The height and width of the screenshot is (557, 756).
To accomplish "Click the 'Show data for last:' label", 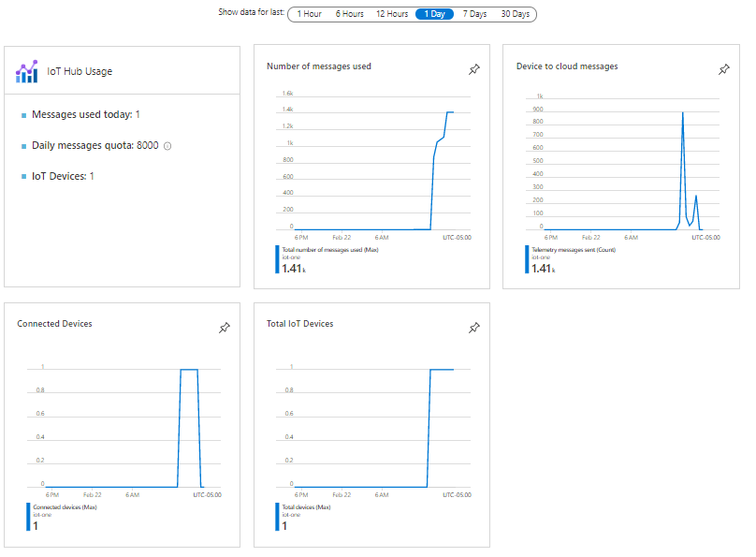I will pyautogui.click(x=251, y=12).
